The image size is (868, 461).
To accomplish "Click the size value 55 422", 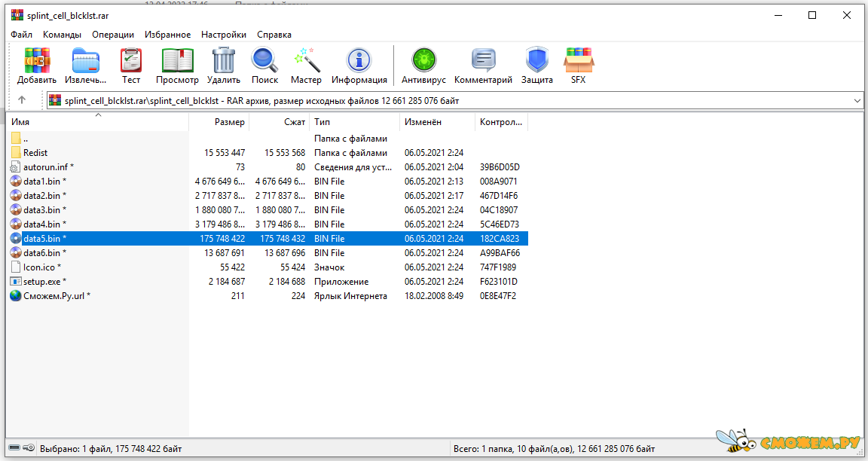I will (233, 267).
